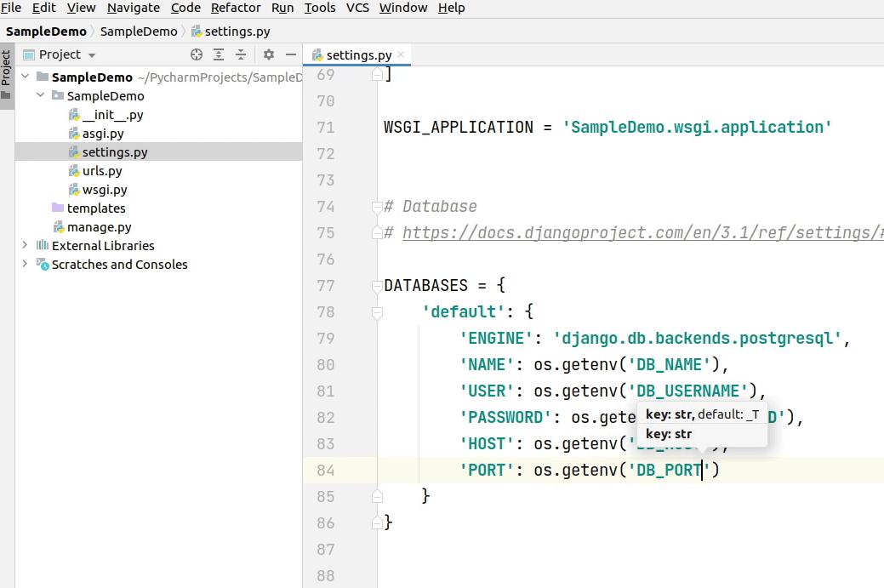
Task: Open the VCS menu
Action: pos(357,8)
